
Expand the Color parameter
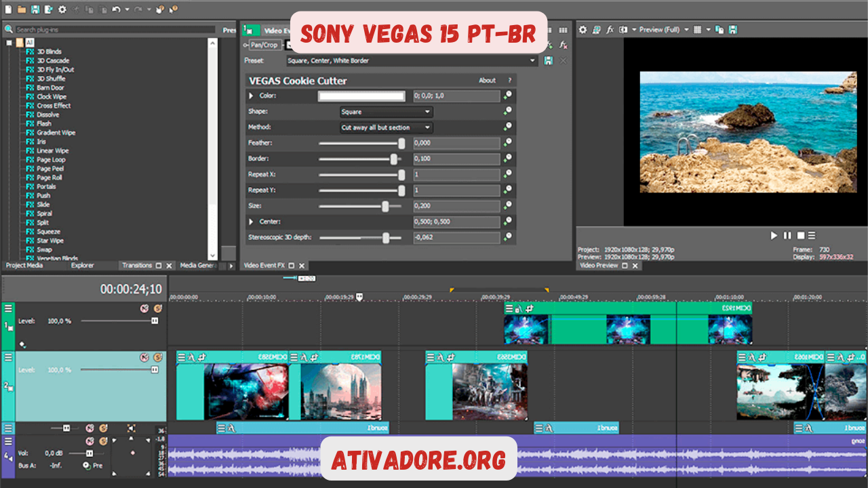tap(252, 96)
